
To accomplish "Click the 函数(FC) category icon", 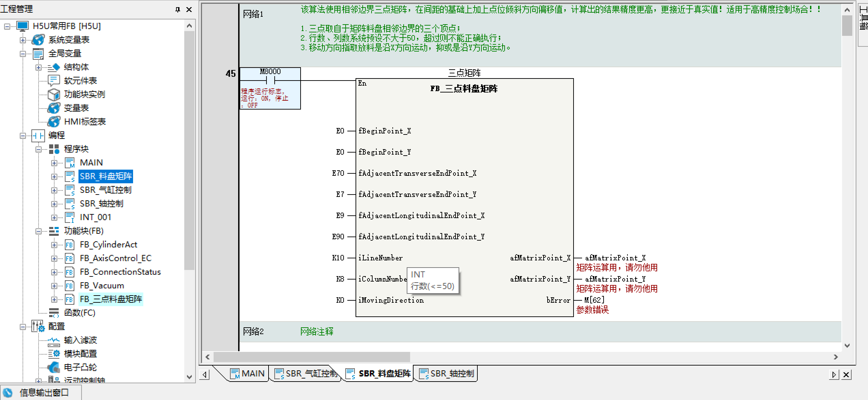I will pos(54,313).
